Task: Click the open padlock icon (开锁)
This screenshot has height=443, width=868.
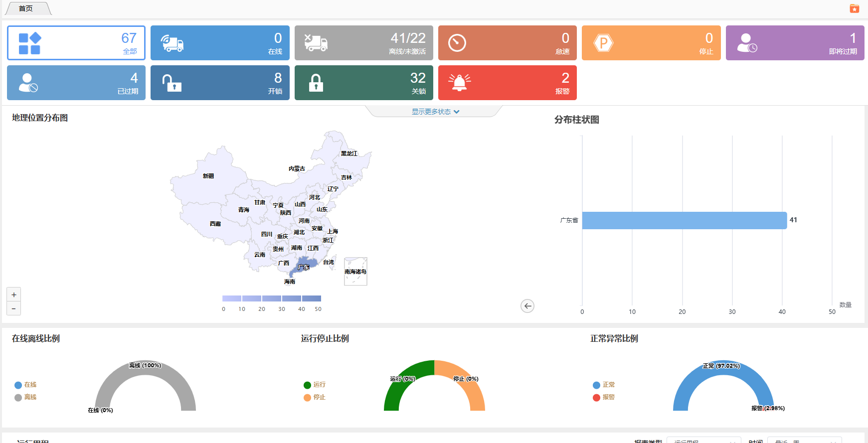Action: click(172, 83)
